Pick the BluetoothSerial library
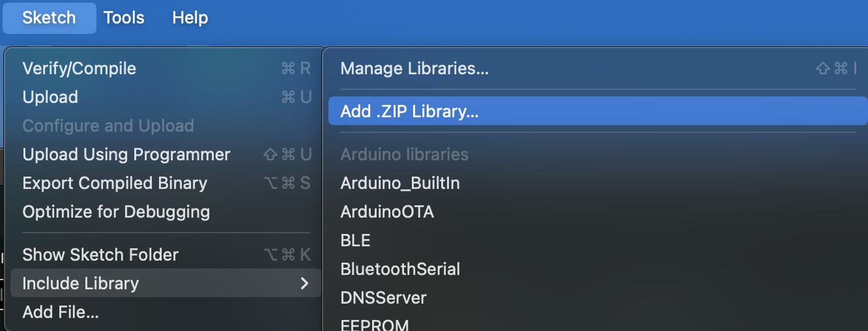Screen dimensions: 868x331 (x=400, y=269)
